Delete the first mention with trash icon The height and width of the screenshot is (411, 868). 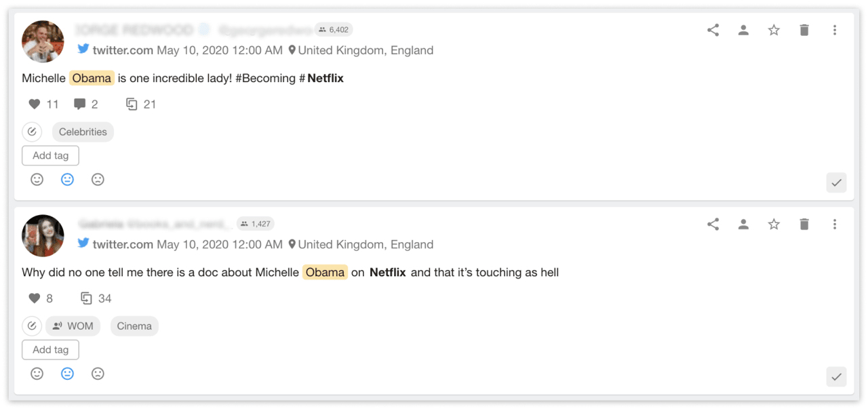804,30
